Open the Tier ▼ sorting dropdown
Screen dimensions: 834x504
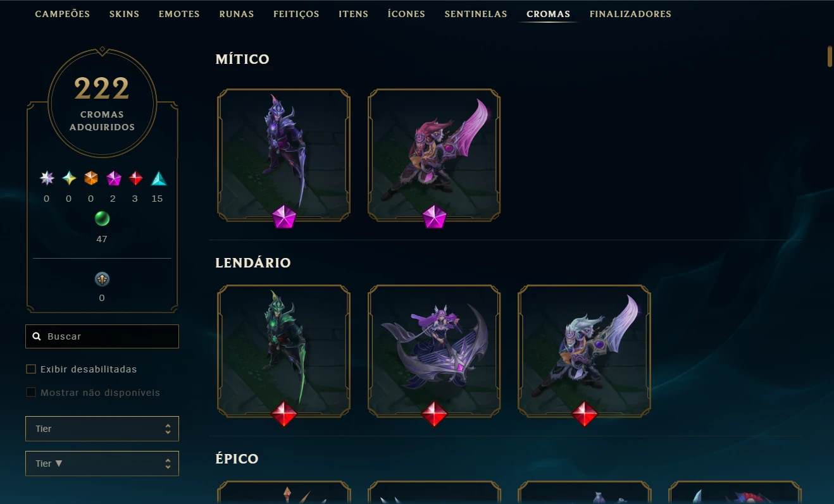(x=102, y=464)
